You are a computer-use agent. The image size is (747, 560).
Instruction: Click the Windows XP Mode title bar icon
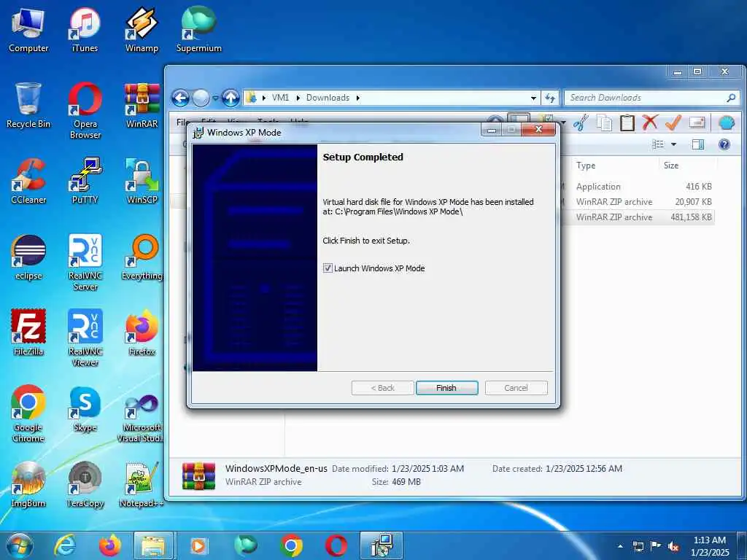(198, 133)
